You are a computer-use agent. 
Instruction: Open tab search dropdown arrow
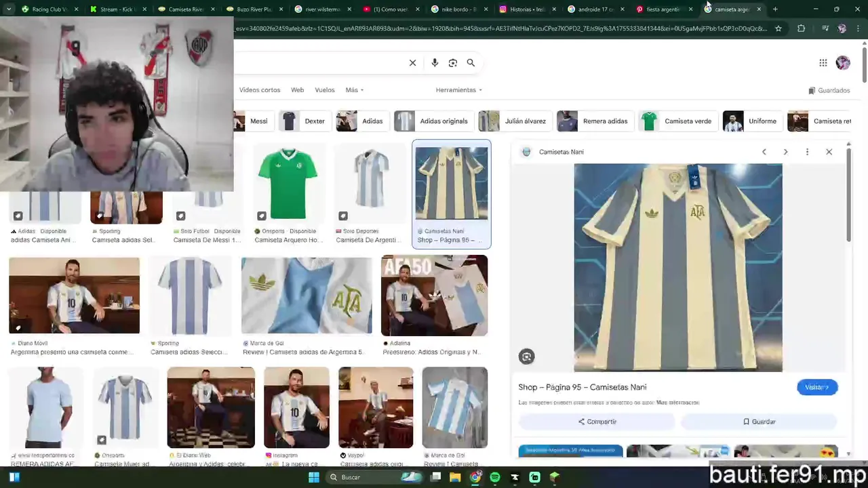click(8, 9)
